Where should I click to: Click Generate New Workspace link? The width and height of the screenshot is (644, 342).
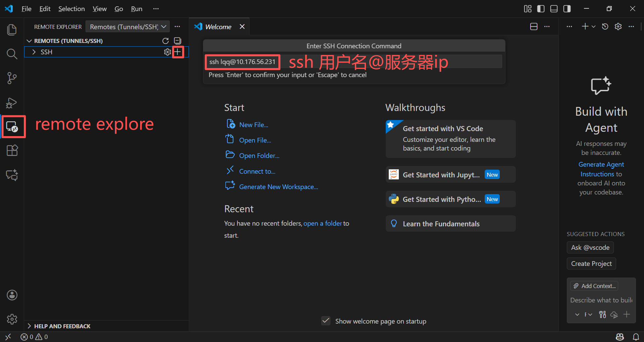click(x=278, y=187)
